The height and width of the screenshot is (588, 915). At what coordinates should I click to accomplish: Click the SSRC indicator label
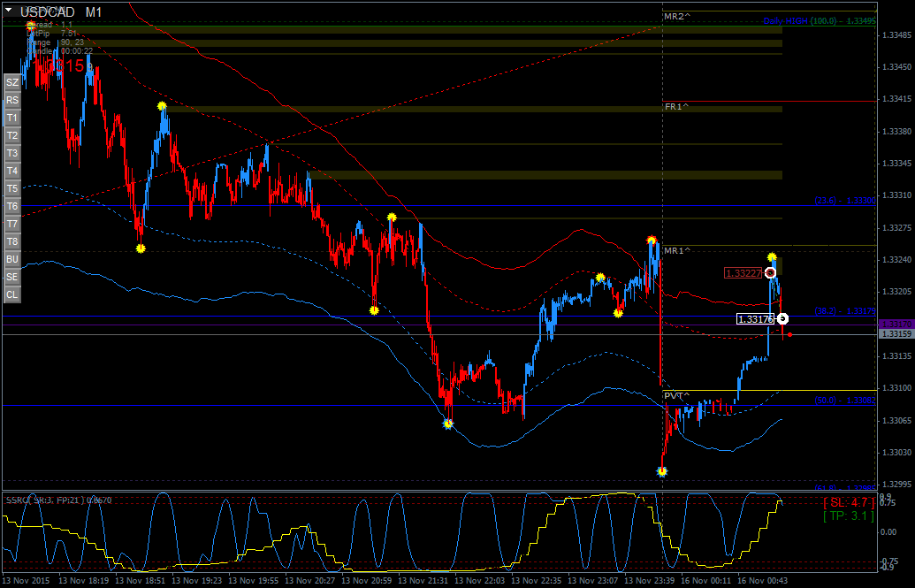tap(58, 500)
